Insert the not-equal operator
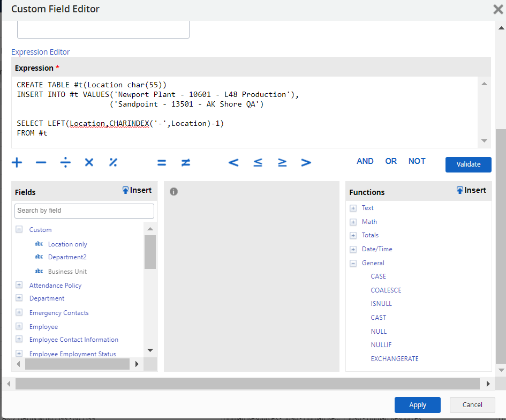506x420 pixels. coord(186,162)
